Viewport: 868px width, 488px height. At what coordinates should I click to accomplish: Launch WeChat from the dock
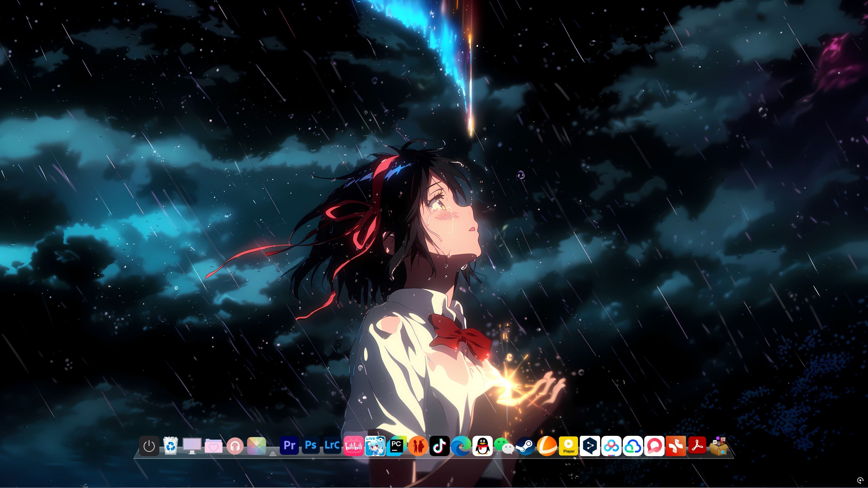click(x=504, y=446)
